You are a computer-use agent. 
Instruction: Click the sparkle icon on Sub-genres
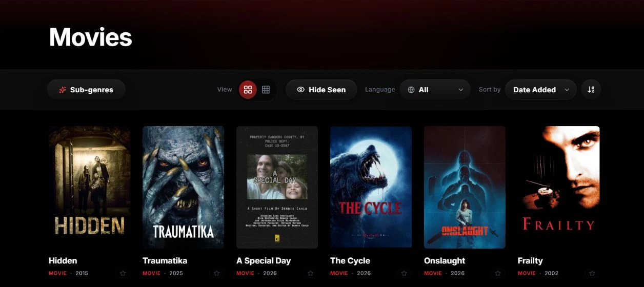pos(63,90)
